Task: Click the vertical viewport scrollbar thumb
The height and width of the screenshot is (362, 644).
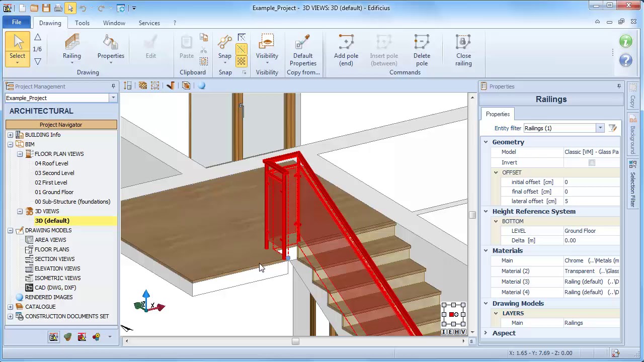Action: coord(471,215)
